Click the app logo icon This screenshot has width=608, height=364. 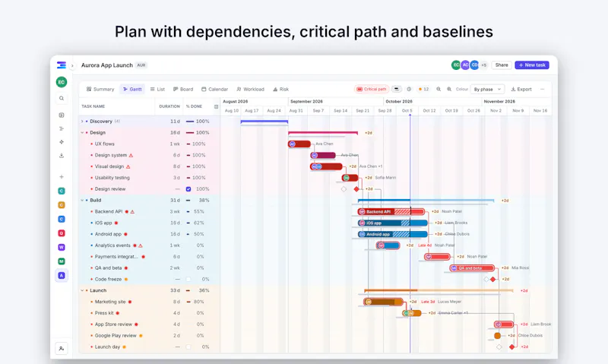(x=62, y=65)
